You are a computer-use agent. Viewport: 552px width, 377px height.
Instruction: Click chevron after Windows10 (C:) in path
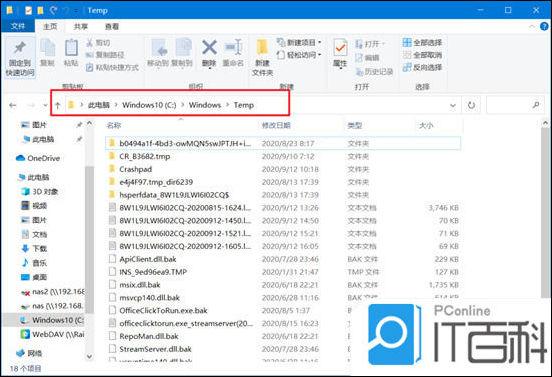(182, 105)
